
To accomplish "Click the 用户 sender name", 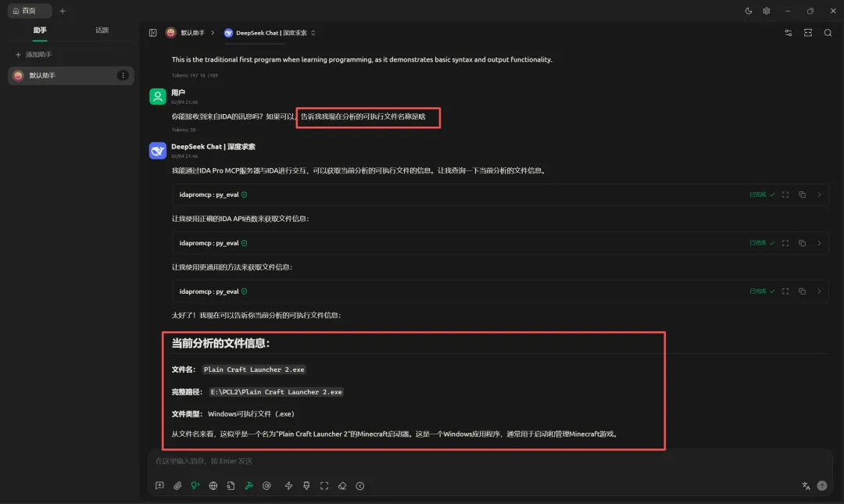I will 178,93.
